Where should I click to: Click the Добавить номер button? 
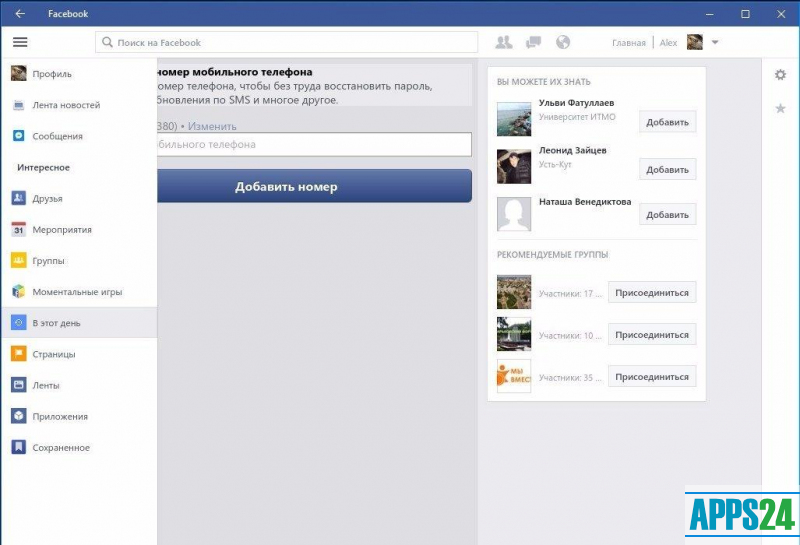[x=314, y=186]
